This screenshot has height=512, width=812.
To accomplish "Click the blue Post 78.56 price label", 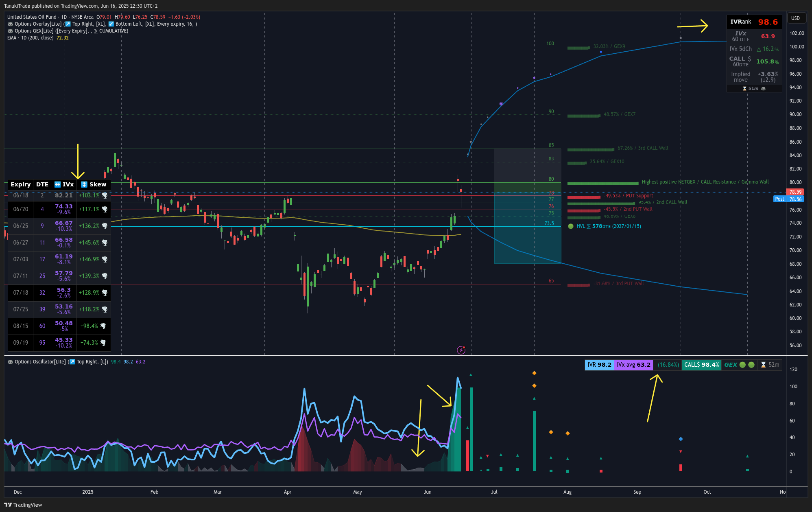I will tap(788, 199).
